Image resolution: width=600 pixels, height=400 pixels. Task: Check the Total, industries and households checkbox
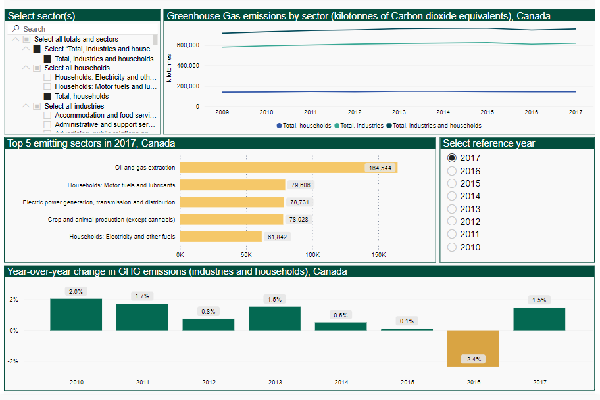(47, 58)
